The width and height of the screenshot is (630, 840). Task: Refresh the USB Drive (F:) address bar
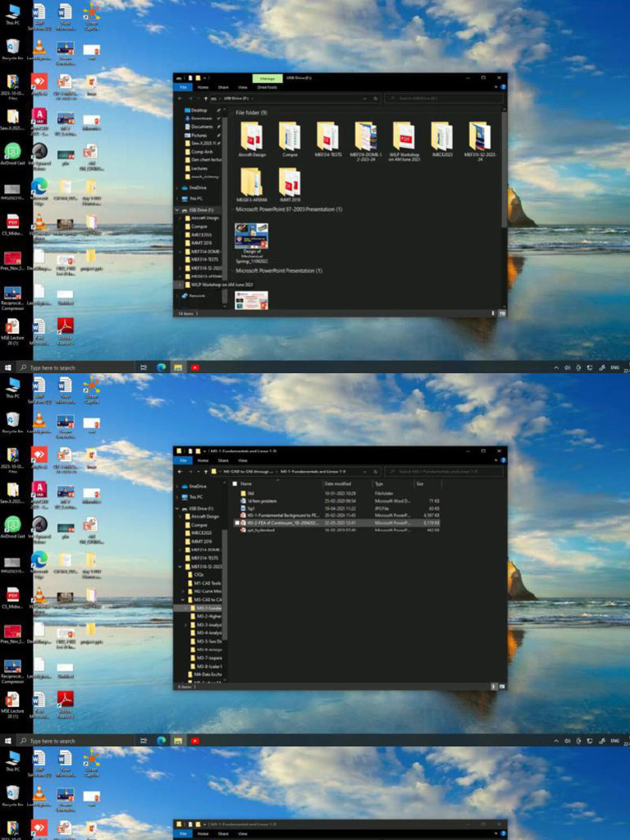click(376, 98)
